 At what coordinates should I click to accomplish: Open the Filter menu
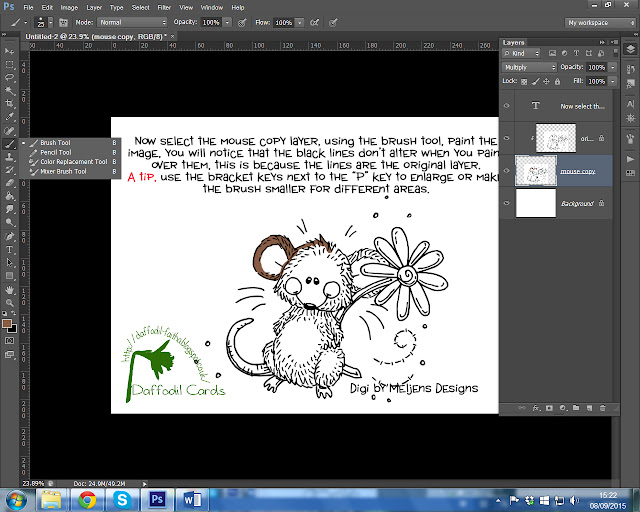(x=164, y=7)
